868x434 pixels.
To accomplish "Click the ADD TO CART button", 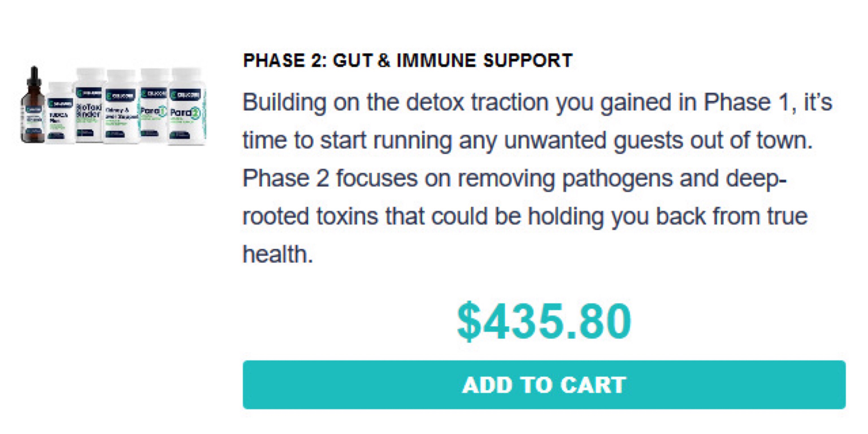I will tap(544, 385).
